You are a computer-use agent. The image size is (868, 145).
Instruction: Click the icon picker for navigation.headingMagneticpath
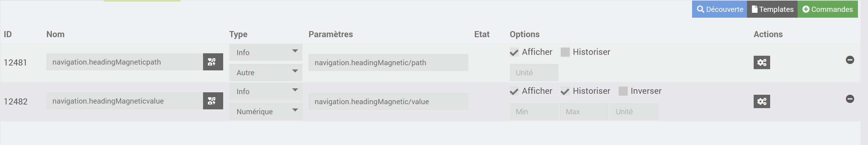tap(213, 62)
